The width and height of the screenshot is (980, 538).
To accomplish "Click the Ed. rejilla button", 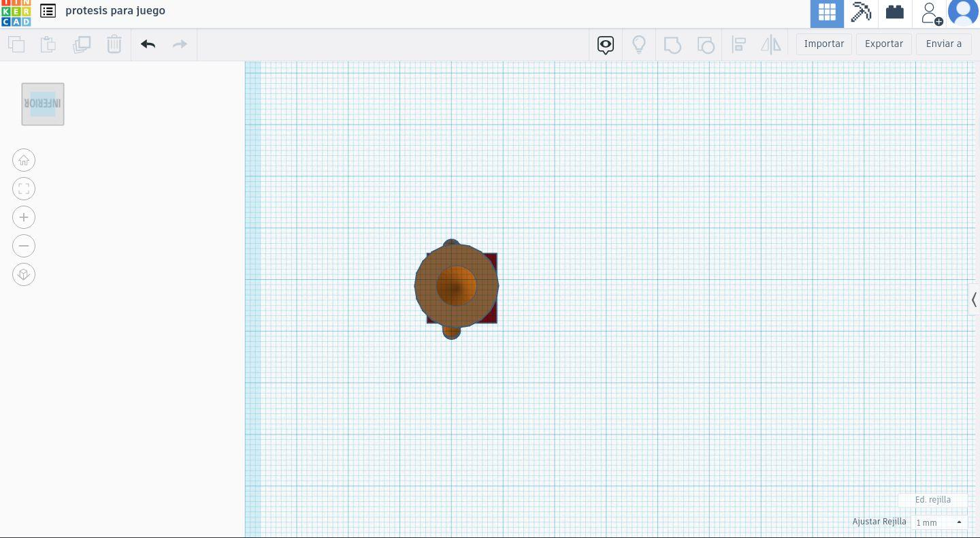I will pos(933,500).
